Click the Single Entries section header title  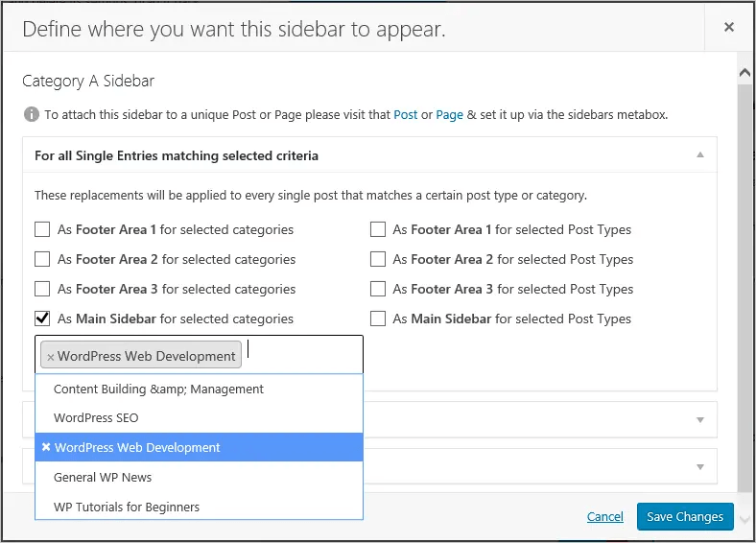[177, 155]
